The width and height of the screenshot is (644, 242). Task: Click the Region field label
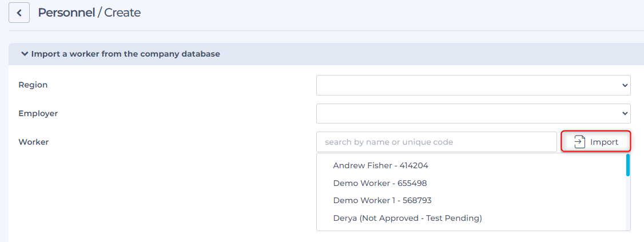(x=33, y=85)
